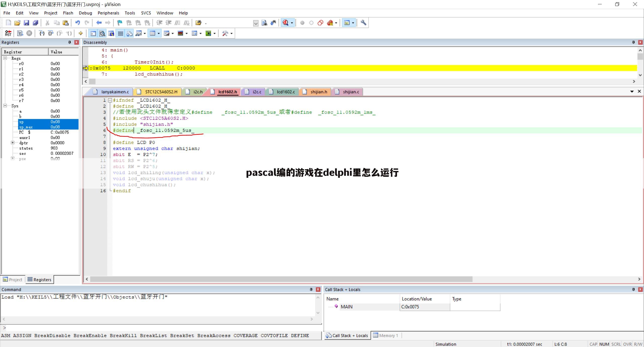This screenshot has width=644, height=347.
Task: Click the Kill All Breakpoints icon
Action: 330,23
